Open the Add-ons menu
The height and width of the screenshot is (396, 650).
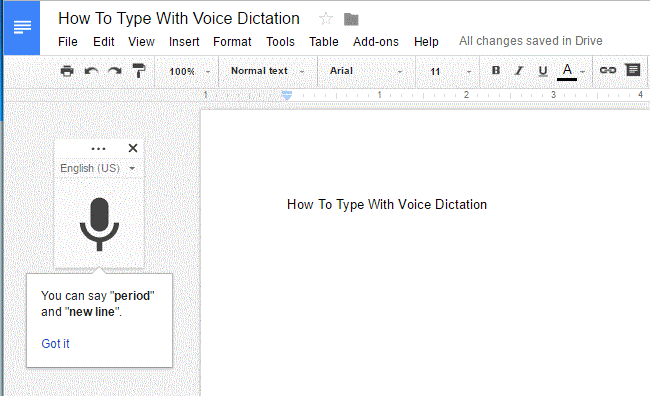pyautogui.click(x=376, y=42)
